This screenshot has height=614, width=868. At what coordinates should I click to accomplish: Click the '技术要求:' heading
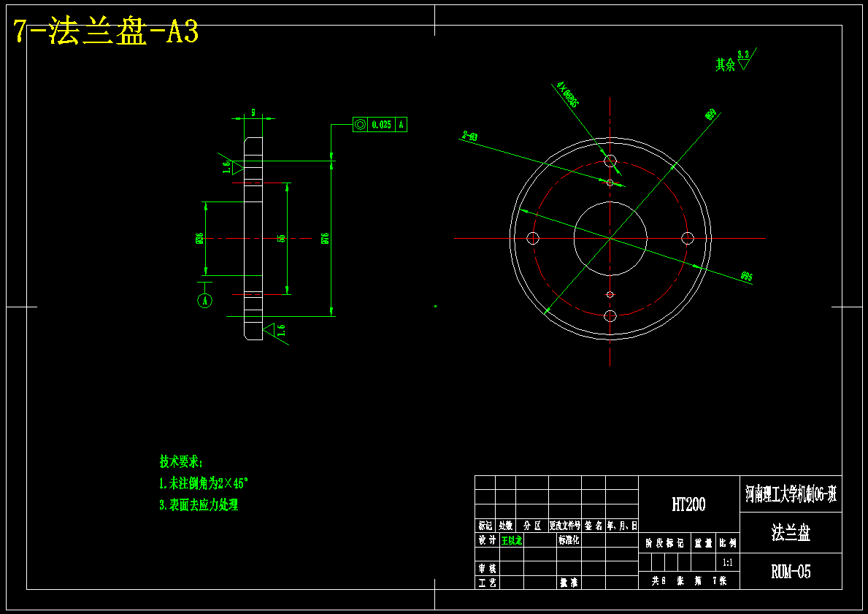tap(181, 461)
